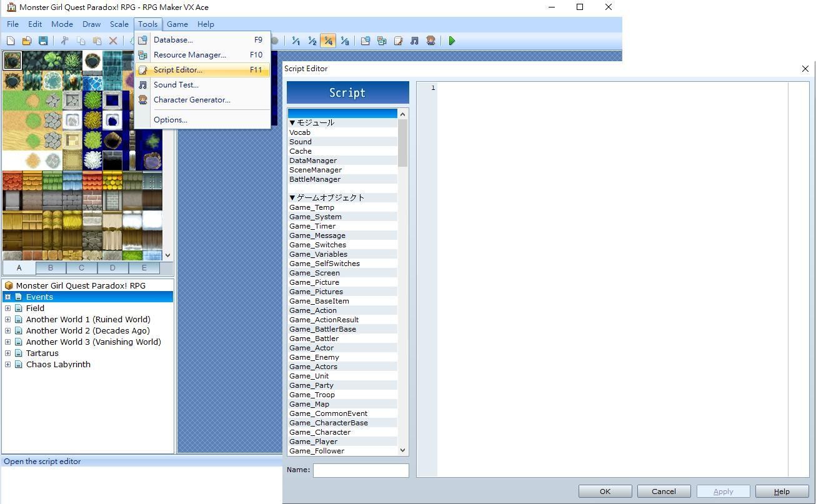Open Script Editor from toolbar icon
Image resolution: width=816 pixels, height=504 pixels.
398,41
